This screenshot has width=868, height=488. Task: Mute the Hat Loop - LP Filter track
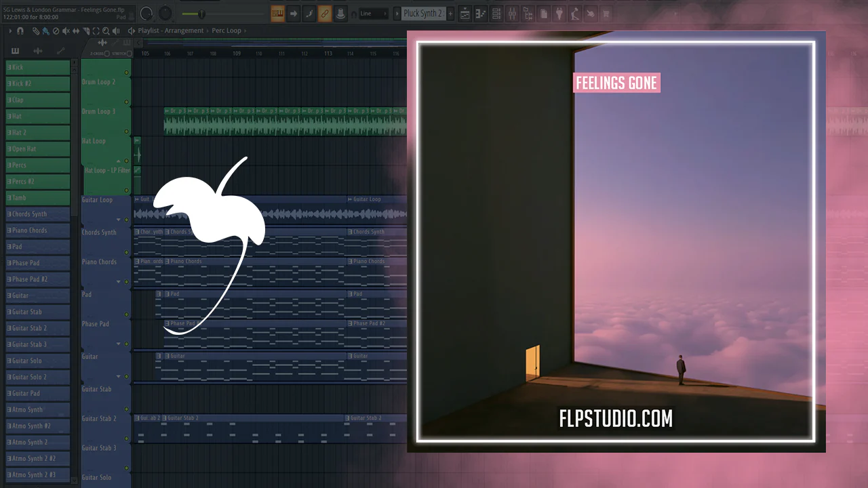126,190
